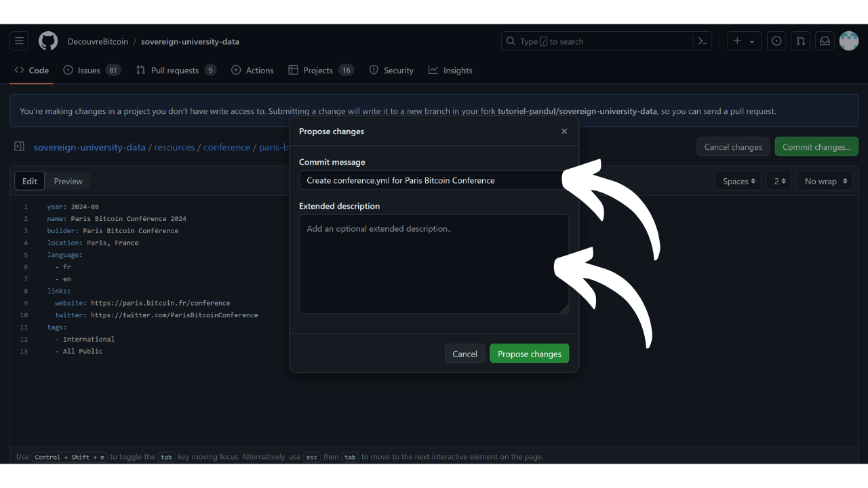Screen dimensions: 868x488
Task: Open the user avatar menu
Action: pos(849,41)
